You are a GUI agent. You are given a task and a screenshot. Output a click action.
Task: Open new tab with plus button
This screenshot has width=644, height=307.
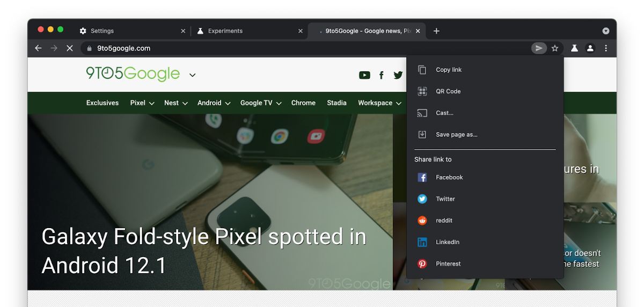(x=436, y=31)
